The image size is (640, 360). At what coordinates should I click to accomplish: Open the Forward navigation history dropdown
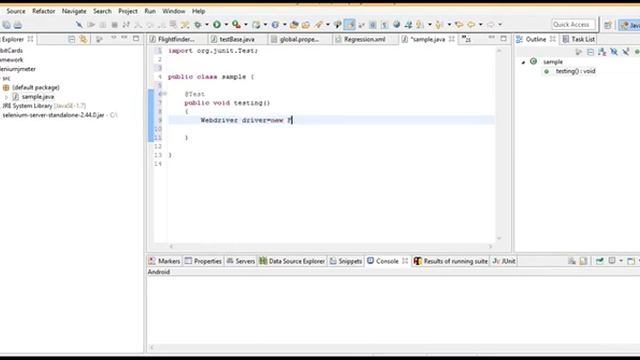500,24
